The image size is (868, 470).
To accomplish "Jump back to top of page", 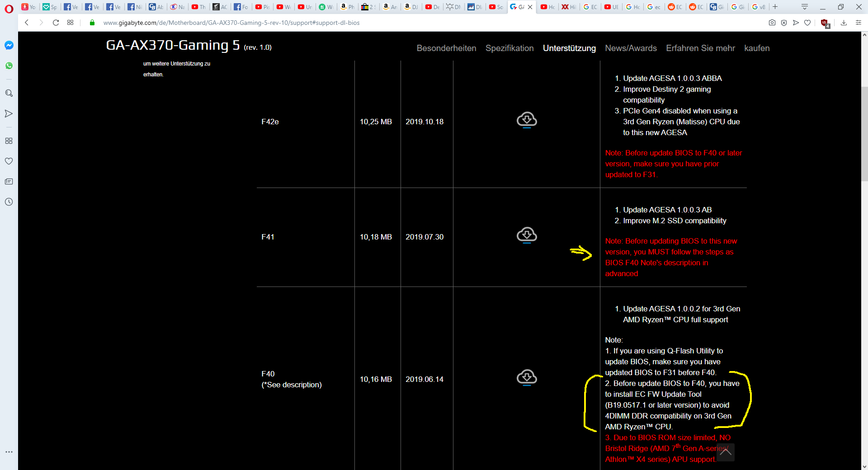I will [726, 452].
